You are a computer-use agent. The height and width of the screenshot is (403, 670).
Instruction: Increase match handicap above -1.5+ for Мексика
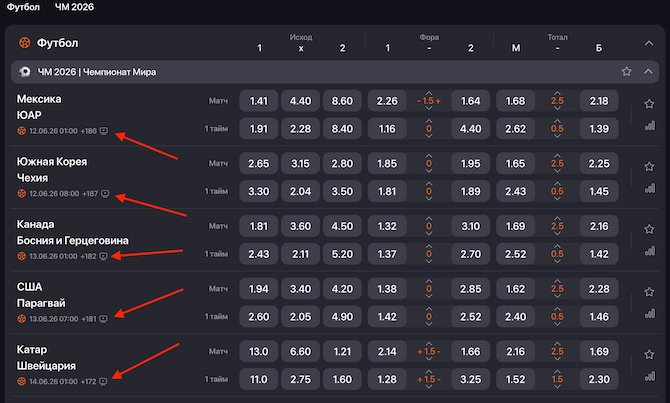(x=429, y=93)
